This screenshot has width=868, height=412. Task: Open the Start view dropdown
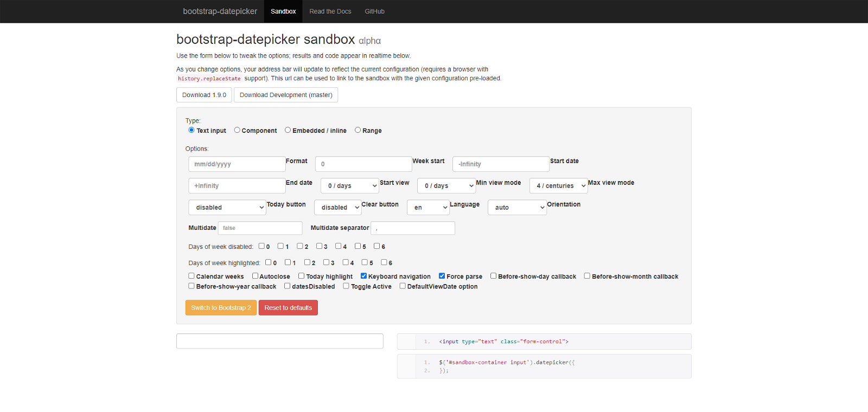pyautogui.click(x=349, y=186)
